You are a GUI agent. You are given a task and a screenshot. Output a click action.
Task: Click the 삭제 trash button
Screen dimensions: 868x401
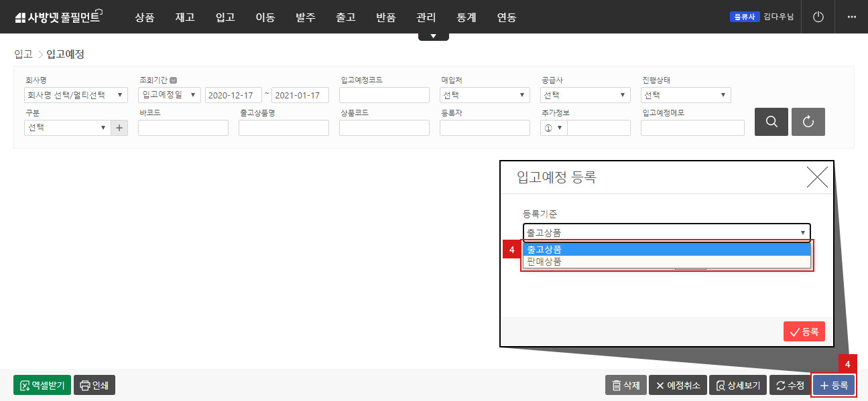[625, 385]
